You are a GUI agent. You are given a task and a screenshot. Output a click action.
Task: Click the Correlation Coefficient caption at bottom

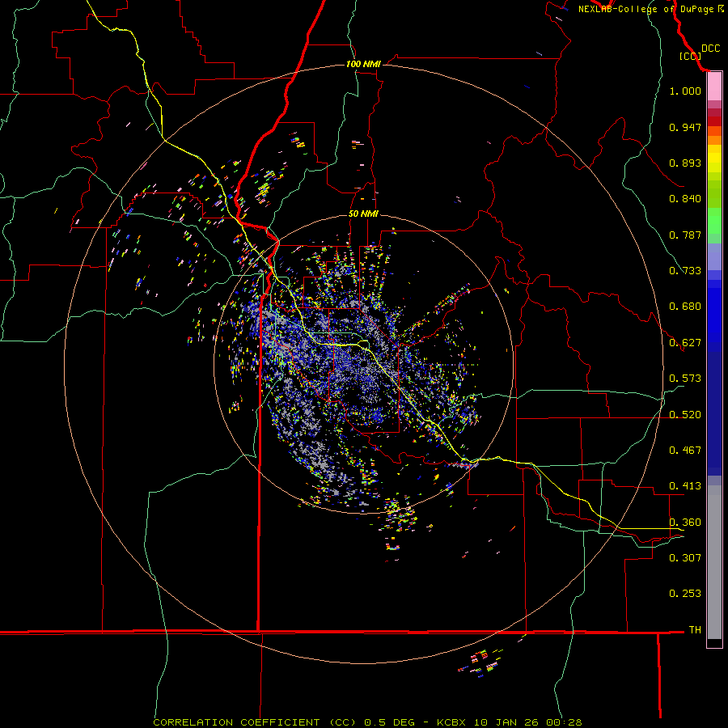tap(367, 722)
